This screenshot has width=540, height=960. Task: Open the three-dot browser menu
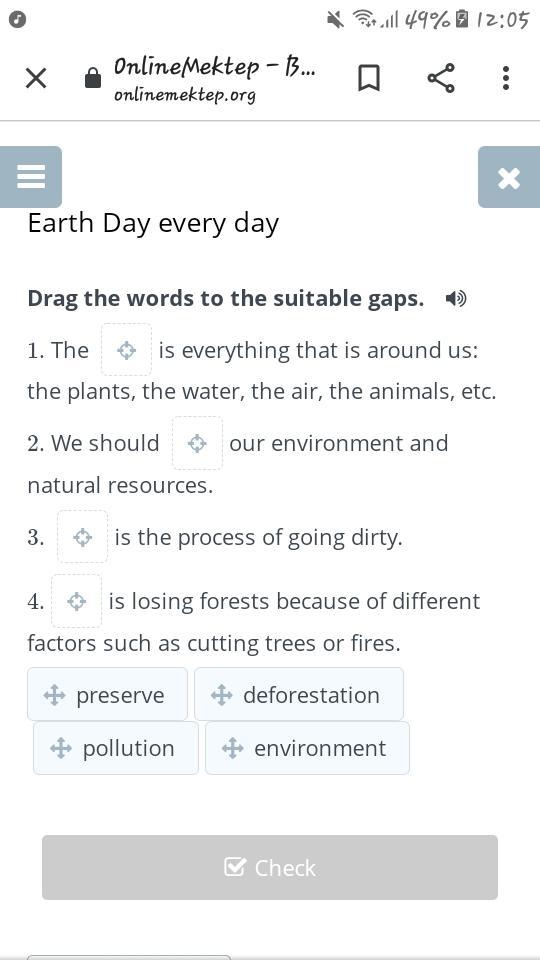506,78
